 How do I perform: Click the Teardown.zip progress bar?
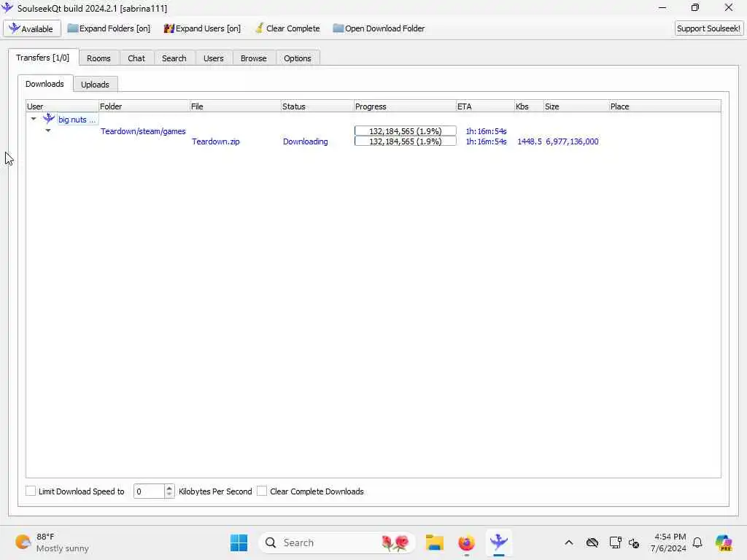coord(406,141)
